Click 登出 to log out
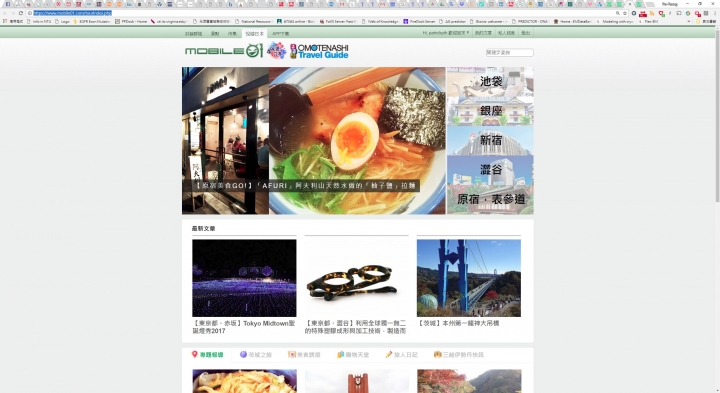Screen dimensions: 720x393 pos(525,33)
